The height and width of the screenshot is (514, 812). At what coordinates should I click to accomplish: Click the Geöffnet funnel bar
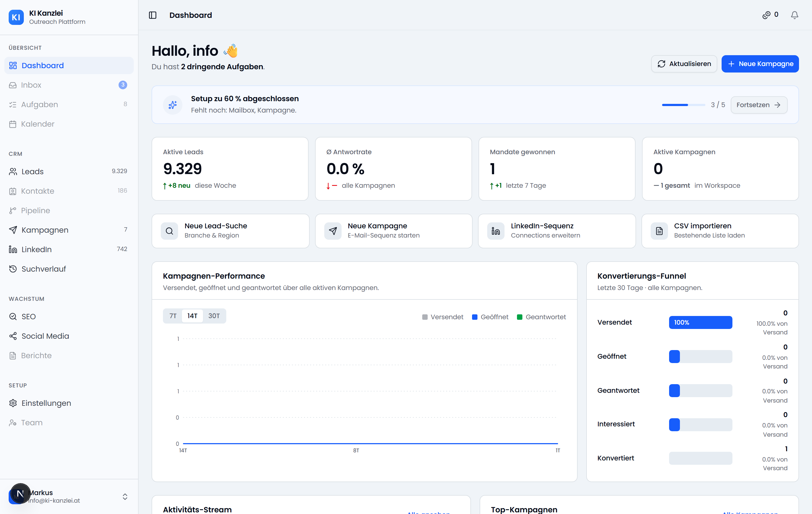coord(700,356)
